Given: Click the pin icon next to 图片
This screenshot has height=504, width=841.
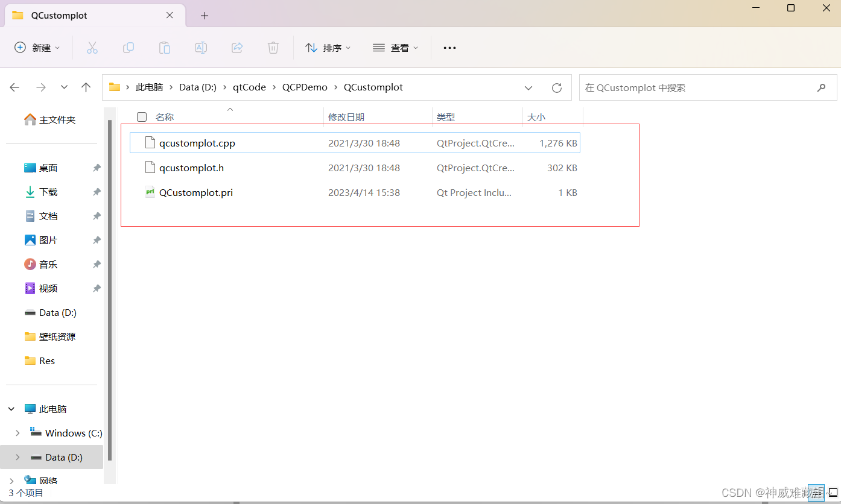Looking at the screenshot, I should coord(97,241).
